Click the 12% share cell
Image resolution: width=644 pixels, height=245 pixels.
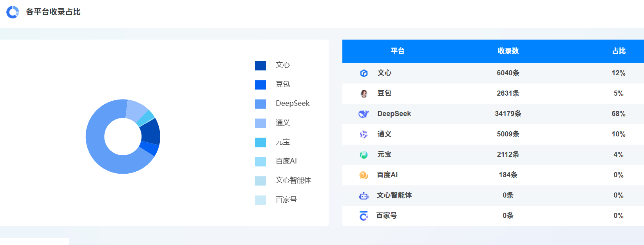pos(619,73)
